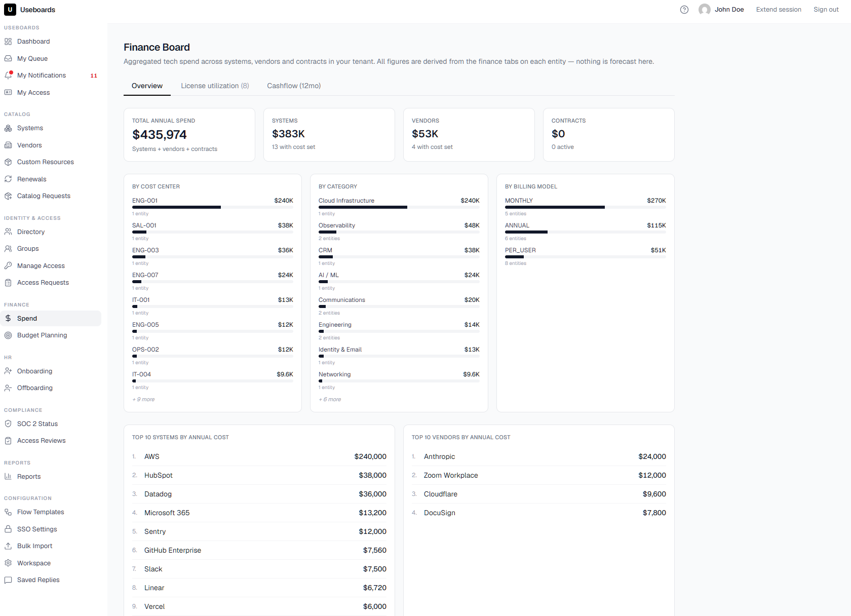Click the SAL-001 cost center label
Viewport: 851px width, 616px height.
tap(144, 226)
